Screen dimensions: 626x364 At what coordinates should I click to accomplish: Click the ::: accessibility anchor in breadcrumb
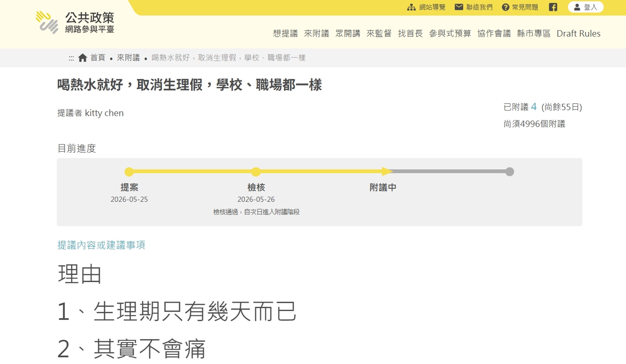(71, 58)
